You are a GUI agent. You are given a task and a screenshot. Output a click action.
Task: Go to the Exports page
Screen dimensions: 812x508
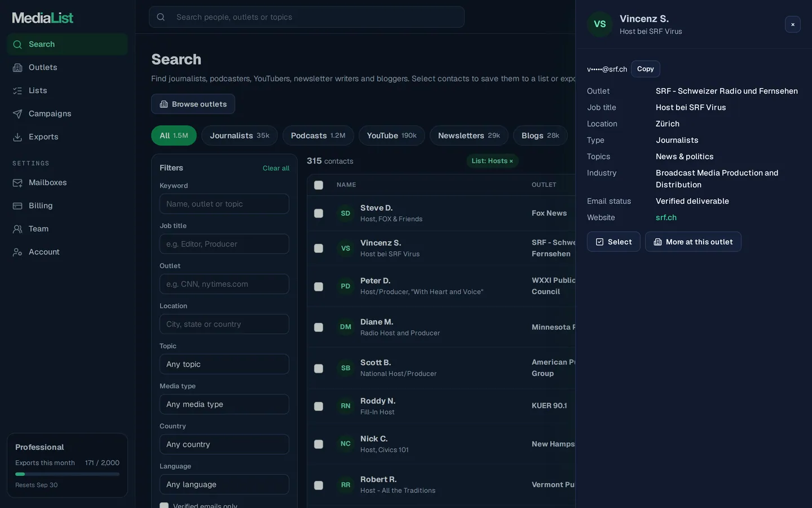point(67,137)
